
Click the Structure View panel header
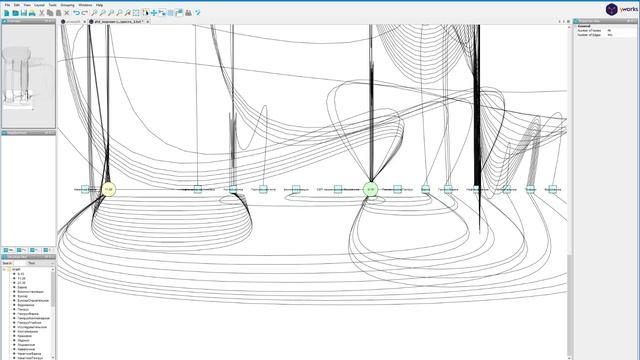pyautogui.click(x=29, y=257)
